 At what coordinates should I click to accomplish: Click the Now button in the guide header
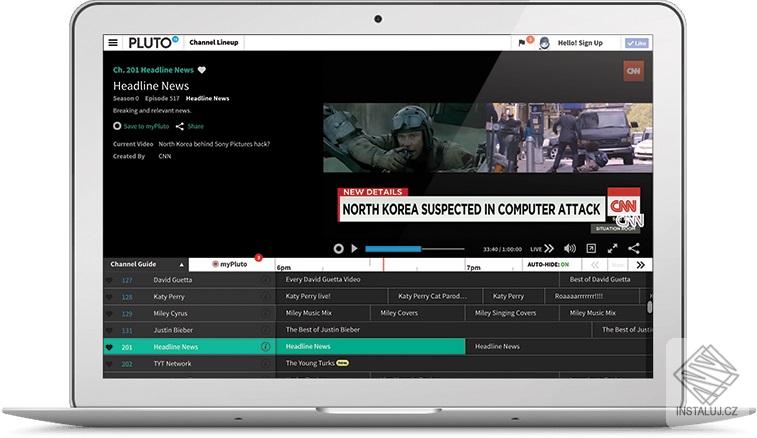617,265
